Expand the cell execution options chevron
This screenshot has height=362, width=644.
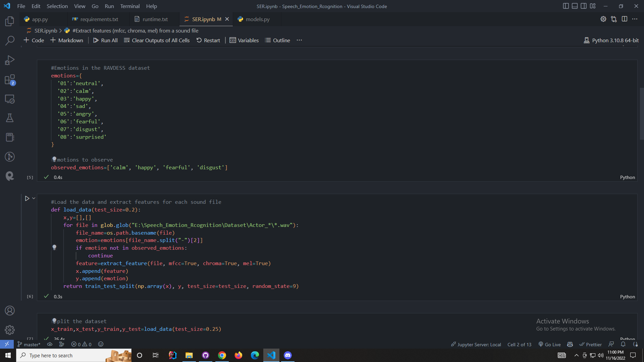click(x=33, y=198)
